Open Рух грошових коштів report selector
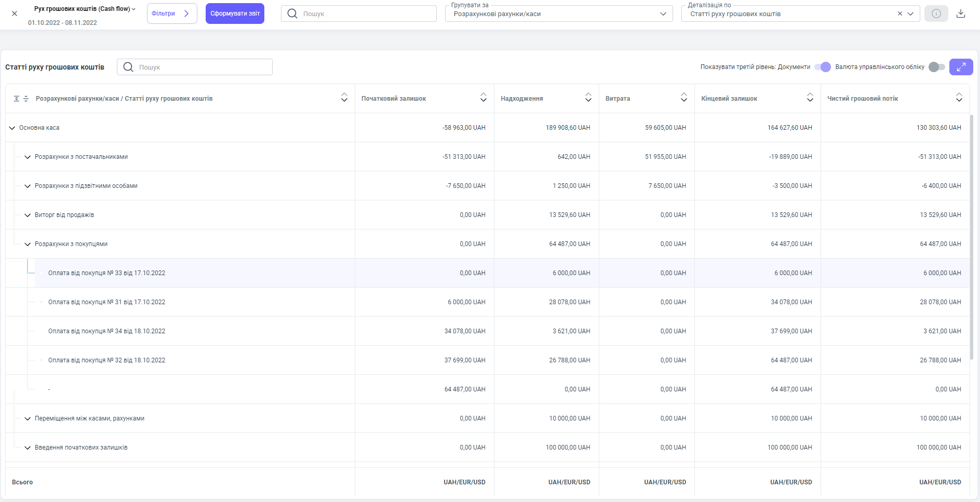 (85, 9)
